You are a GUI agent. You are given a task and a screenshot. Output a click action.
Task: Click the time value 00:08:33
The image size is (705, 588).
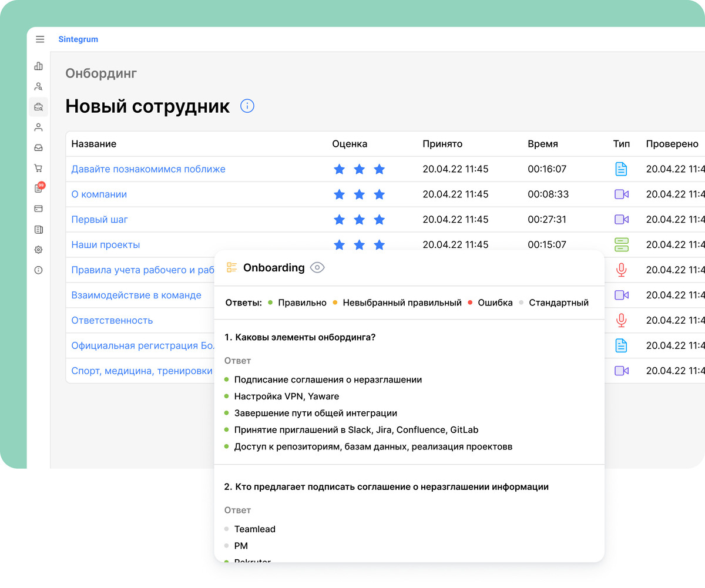point(548,194)
